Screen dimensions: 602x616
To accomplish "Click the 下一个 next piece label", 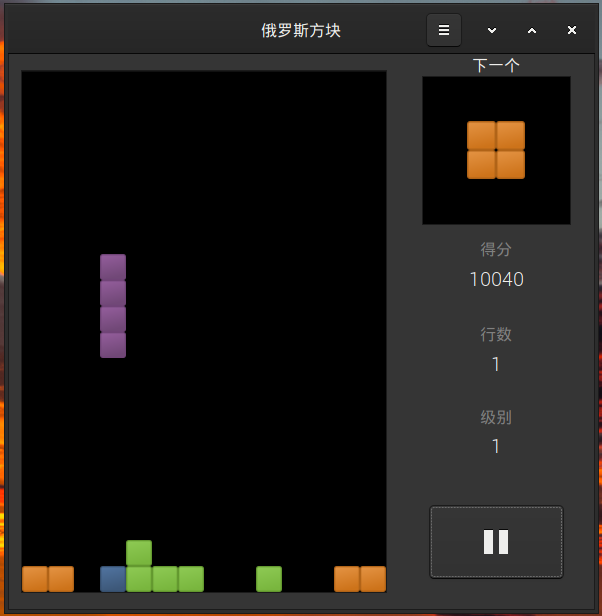I will click(496, 65).
